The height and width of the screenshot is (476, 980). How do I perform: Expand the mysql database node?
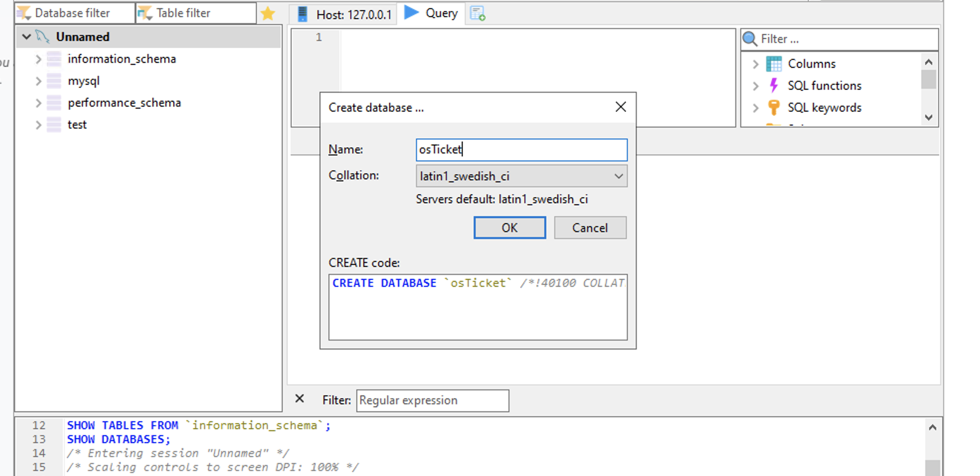pos(39,81)
